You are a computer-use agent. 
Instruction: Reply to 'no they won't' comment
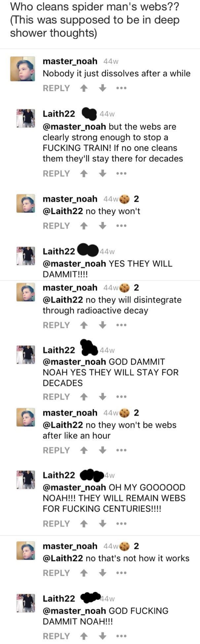click(x=56, y=226)
